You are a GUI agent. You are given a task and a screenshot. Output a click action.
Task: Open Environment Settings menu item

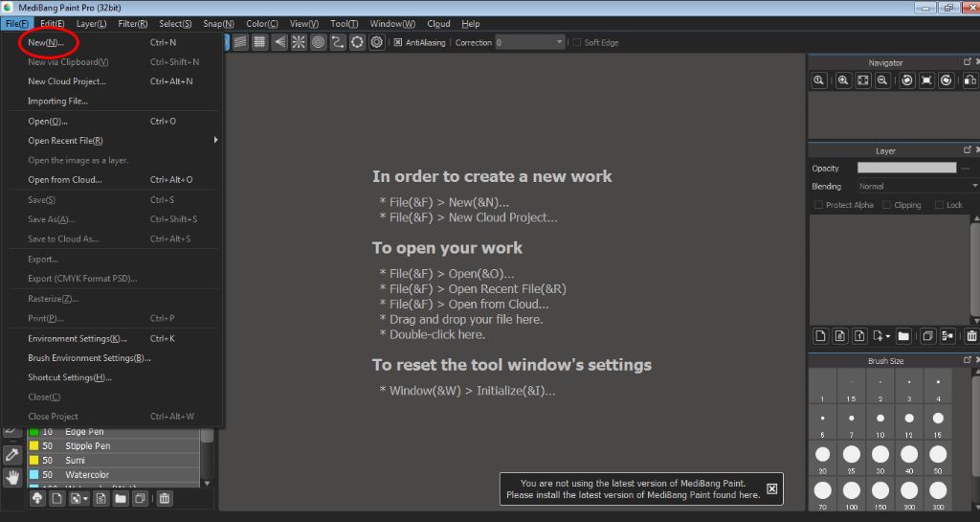[x=114, y=338]
